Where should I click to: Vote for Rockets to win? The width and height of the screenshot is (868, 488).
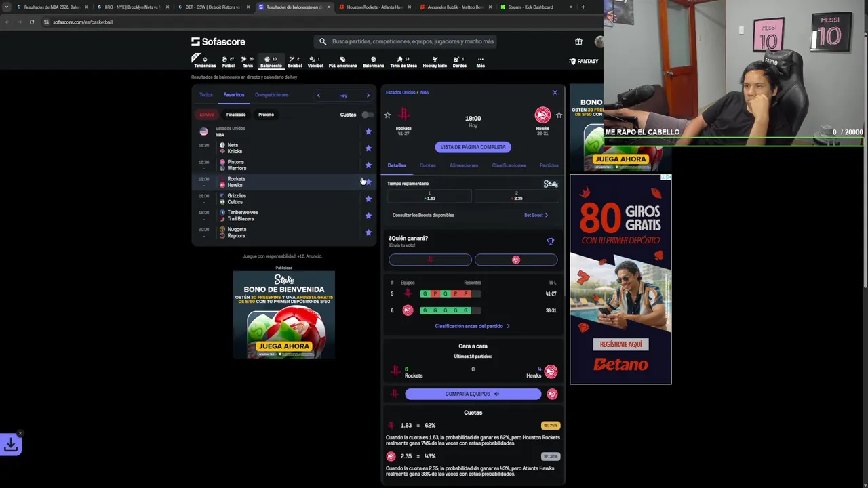(430, 260)
